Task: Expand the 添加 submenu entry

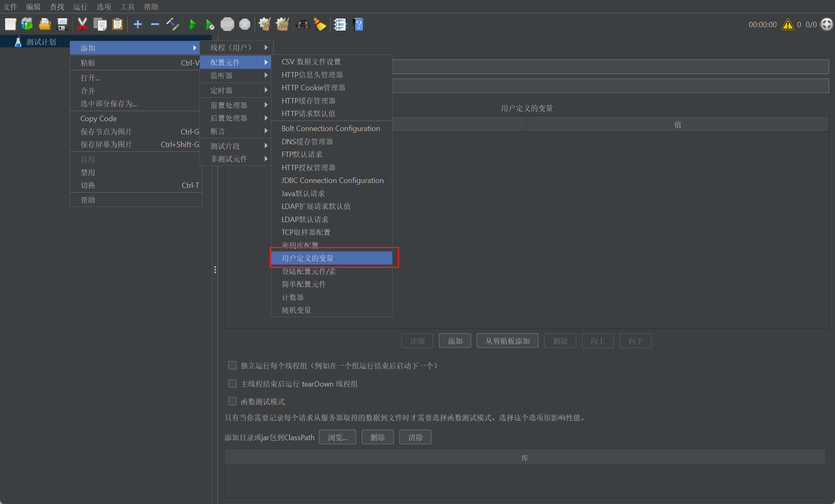Action: pyautogui.click(x=135, y=48)
